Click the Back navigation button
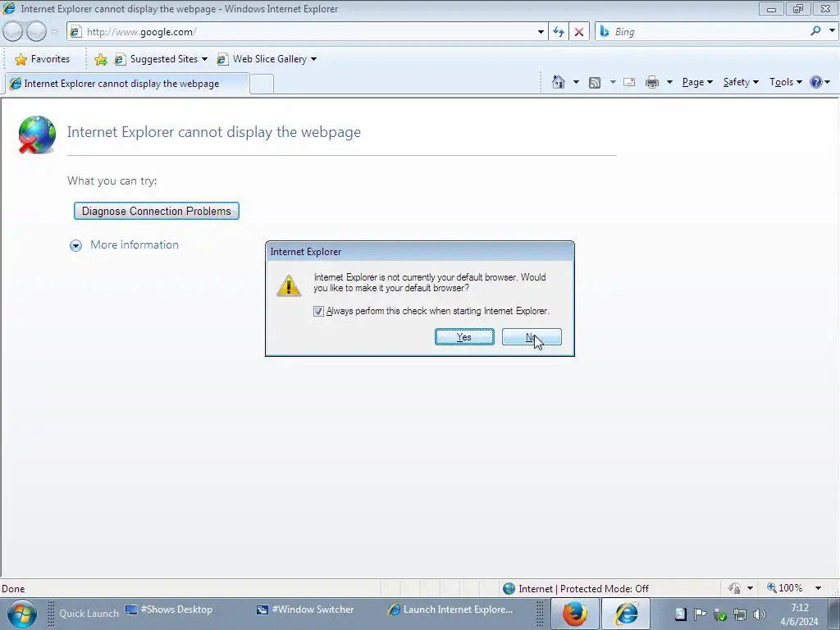The height and width of the screenshot is (630, 840). [13, 32]
